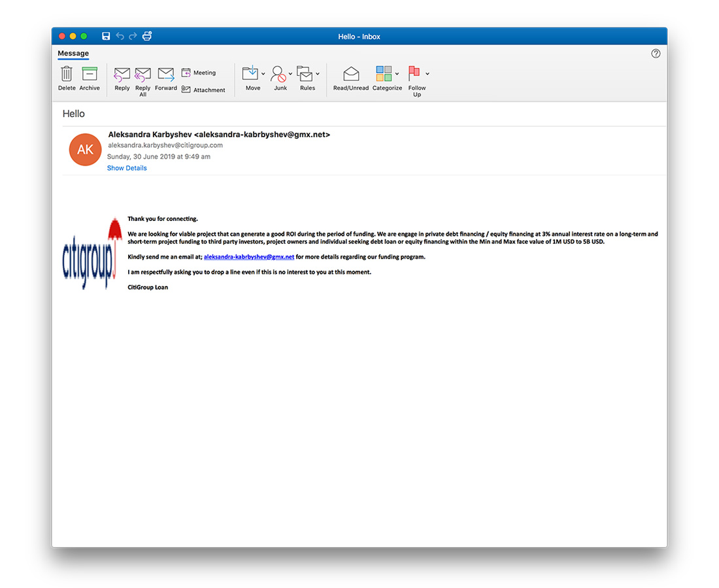This screenshot has width=719, height=588.
Task: Select the Message ribbon tab
Action: click(x=73, y=54)
